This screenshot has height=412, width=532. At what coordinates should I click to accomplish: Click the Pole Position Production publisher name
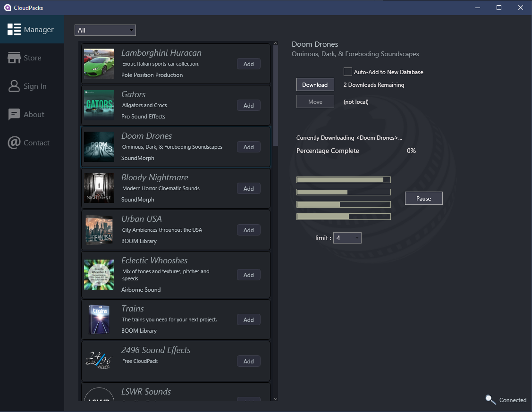click(152, 75)
